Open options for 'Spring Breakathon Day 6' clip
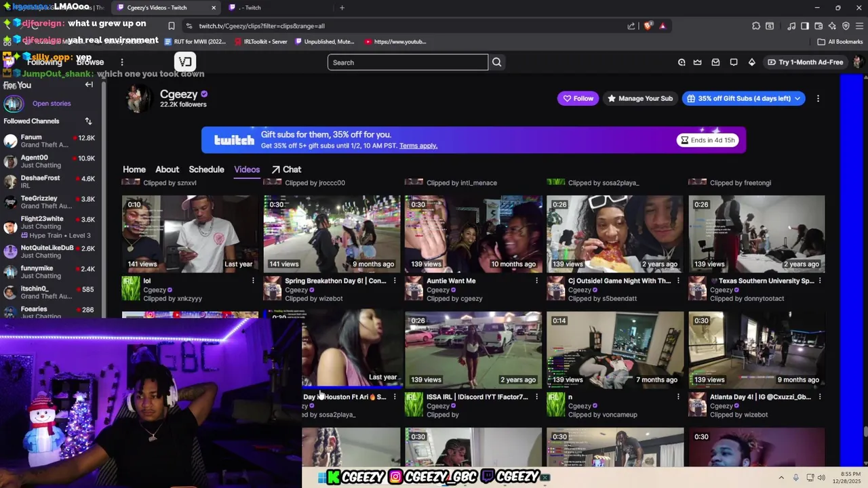 (395, 281)
